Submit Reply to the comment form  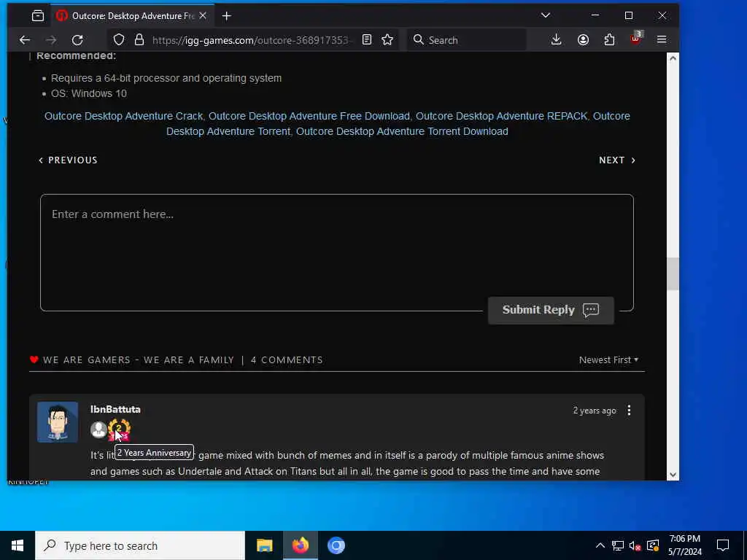(x=551, y=310)
